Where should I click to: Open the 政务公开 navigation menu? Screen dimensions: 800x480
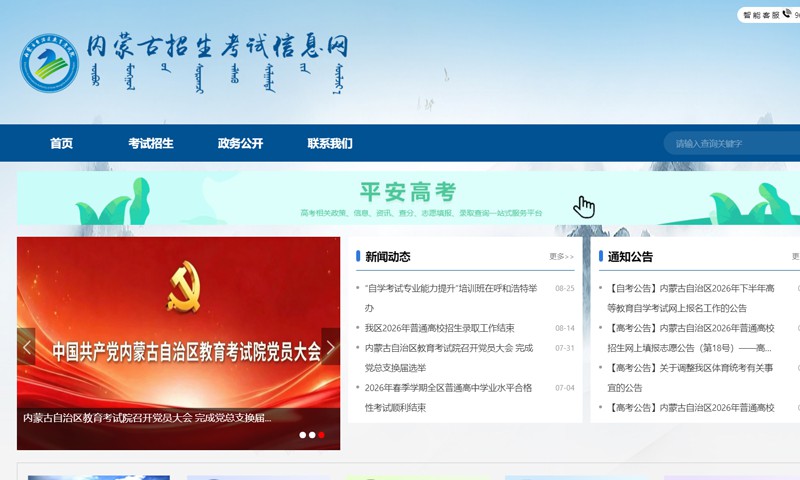point(240,143)
